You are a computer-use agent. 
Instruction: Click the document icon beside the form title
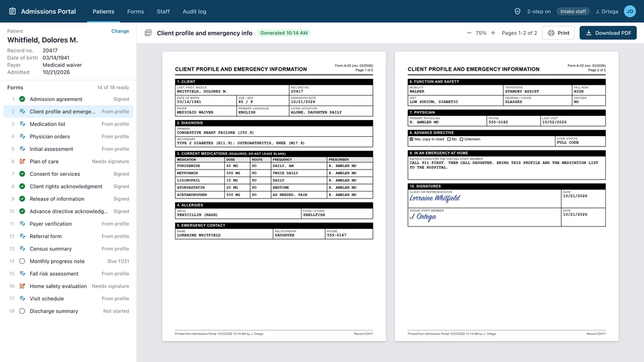click(148, 33)
